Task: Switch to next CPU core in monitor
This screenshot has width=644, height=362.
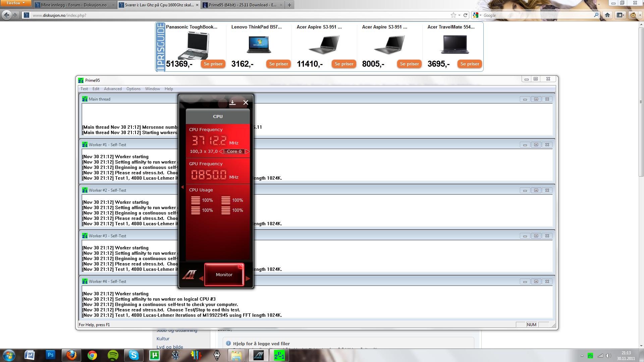Action: click(x=247, y=152)
